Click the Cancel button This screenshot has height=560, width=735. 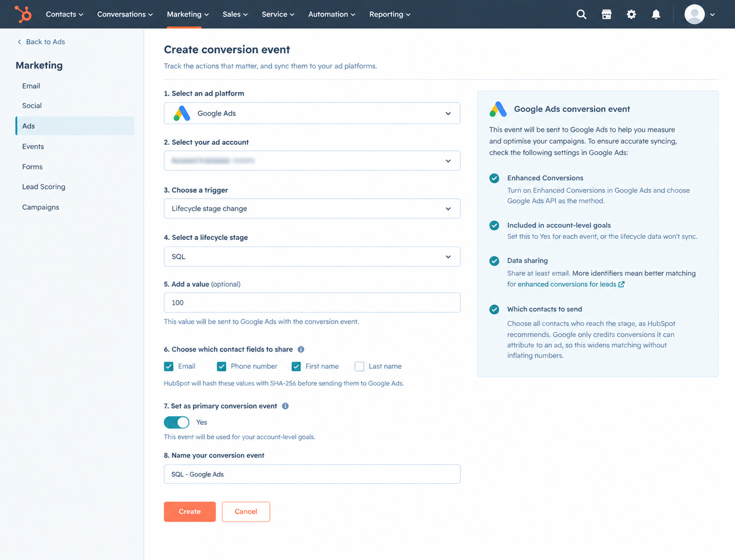[x=246, y=512]
